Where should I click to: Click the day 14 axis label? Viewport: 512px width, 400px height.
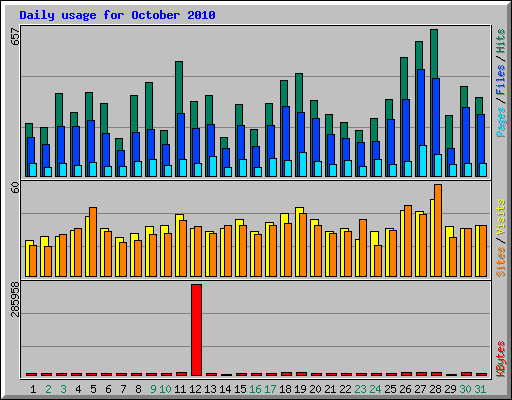tap(225, 389)
